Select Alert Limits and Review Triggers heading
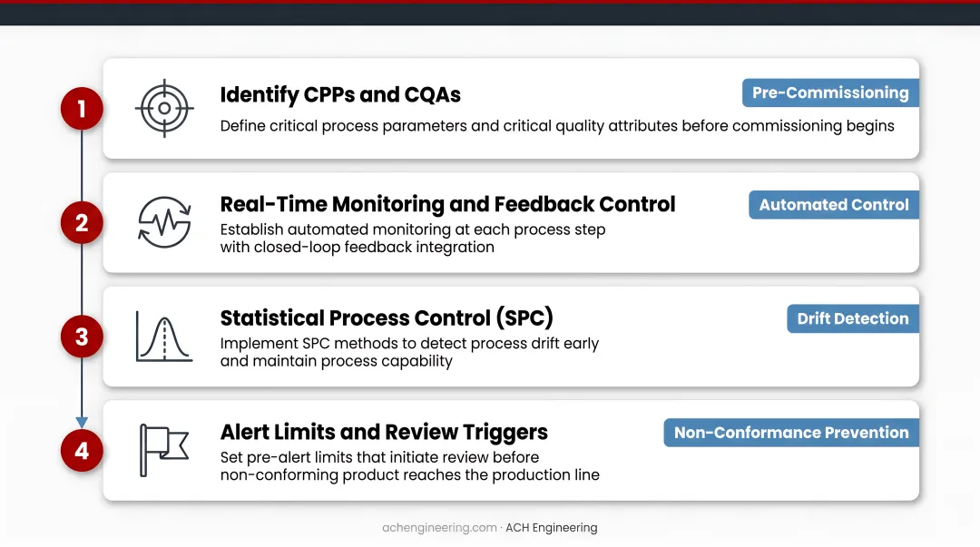980x547 pixels. click(x=384, y=432)
